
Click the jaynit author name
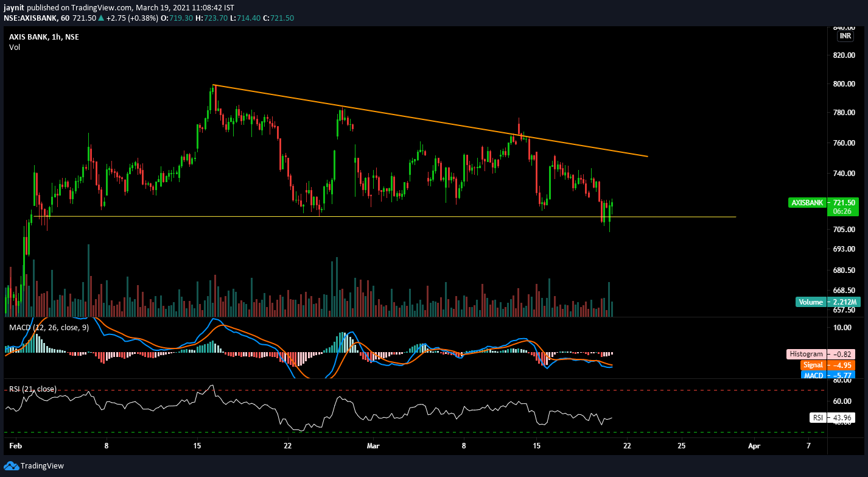click(14, 7)
